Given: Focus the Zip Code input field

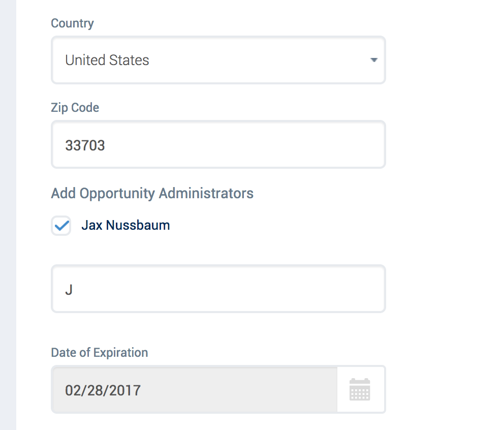Looking at the screenshot, I should pos(218,144).
